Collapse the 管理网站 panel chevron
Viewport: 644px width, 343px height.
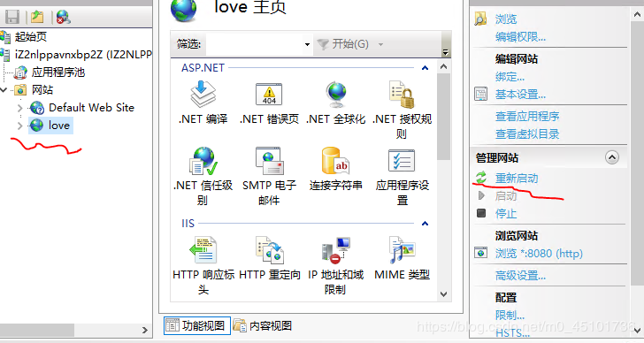(612, 157)
